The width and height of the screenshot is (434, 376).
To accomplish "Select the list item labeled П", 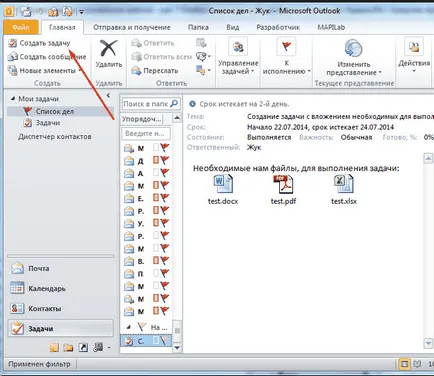I will (x=146, y=274).
